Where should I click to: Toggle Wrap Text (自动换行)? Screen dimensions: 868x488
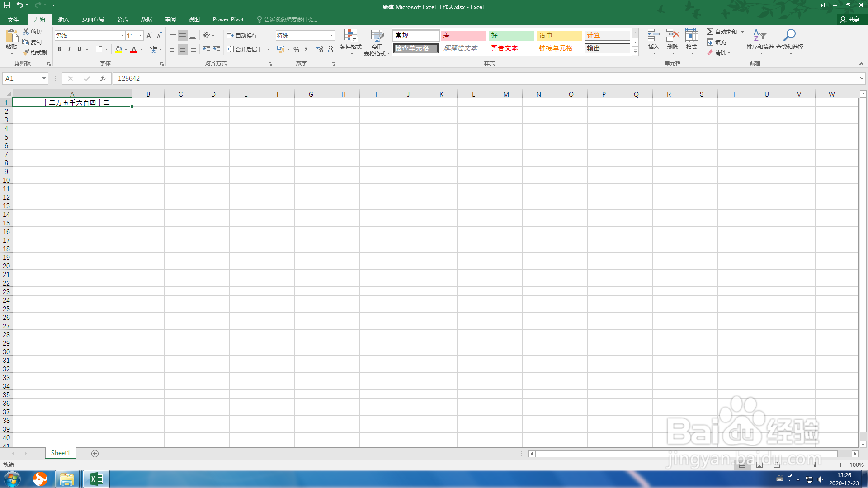click(242, 35)
